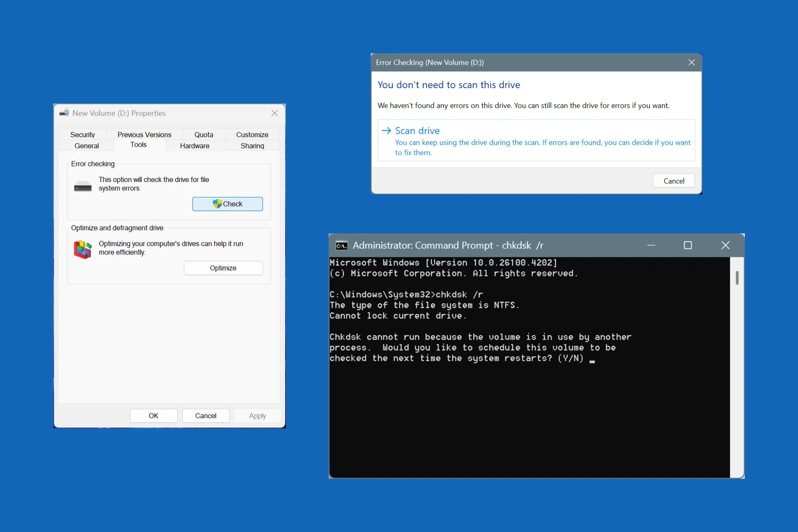Viewport: 798px width, 532px height.
Task: Click the Optimize button
Action: tap(223, 268)
